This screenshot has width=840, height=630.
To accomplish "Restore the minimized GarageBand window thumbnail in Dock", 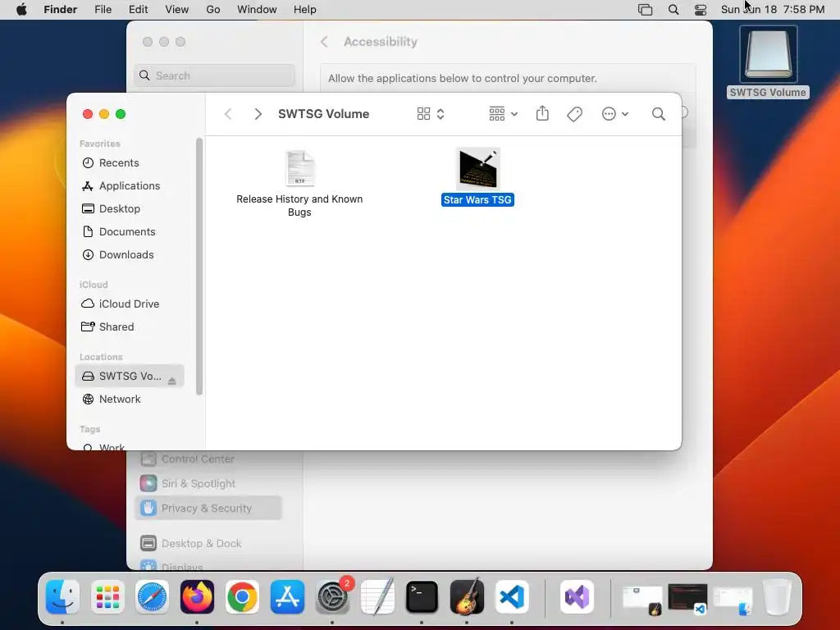I will pyautogui.click(x=642, y=600).
